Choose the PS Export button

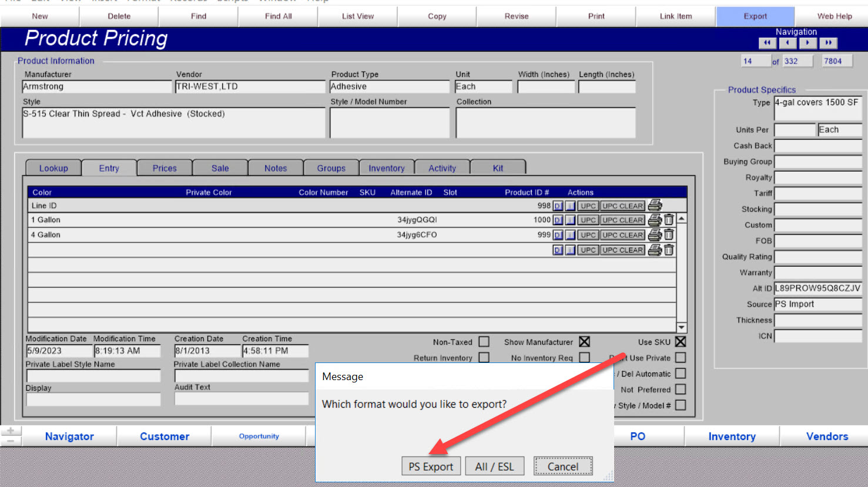pyautogui.click(x=431, y=466)
